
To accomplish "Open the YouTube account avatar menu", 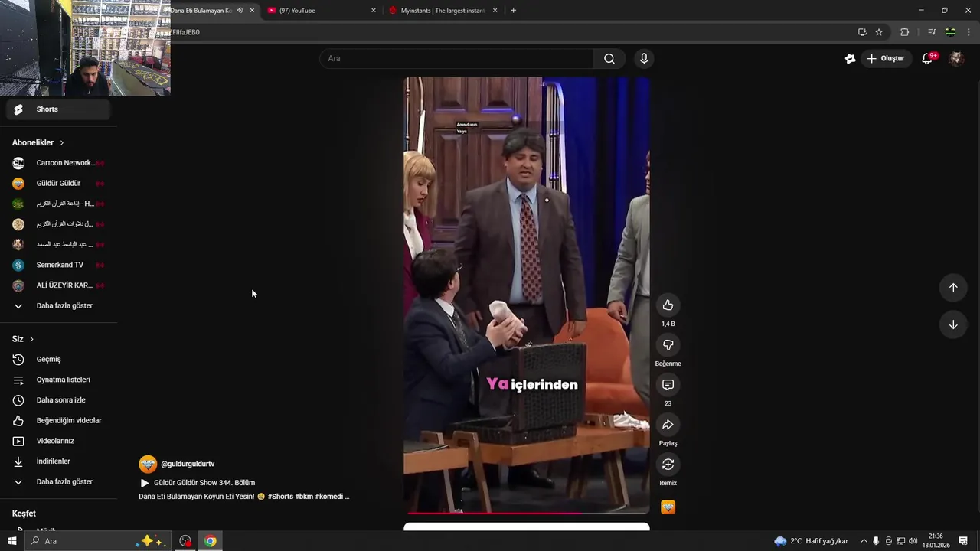I will tap(956, 59).
